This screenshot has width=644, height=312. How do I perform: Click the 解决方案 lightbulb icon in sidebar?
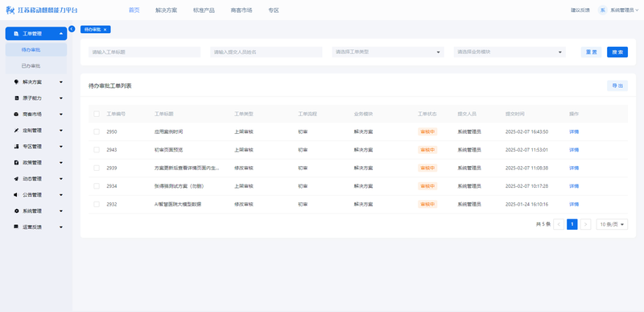pyautogui.click(x=16, y=81)
